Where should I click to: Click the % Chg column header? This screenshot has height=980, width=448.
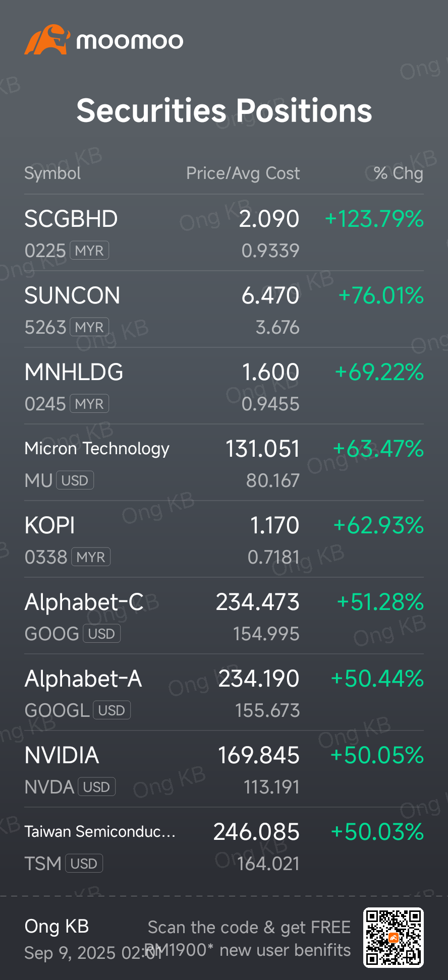398,173
